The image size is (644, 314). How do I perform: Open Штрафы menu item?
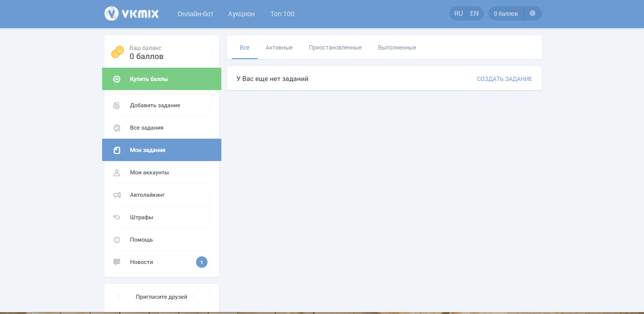pyautogui.click(x=162, y=217)
